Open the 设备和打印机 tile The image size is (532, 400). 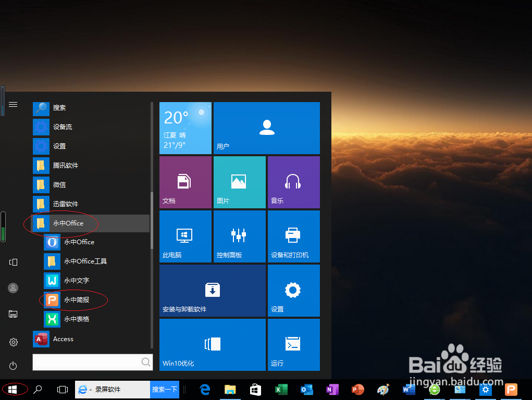pyautogui.click(x=294, y=236)
